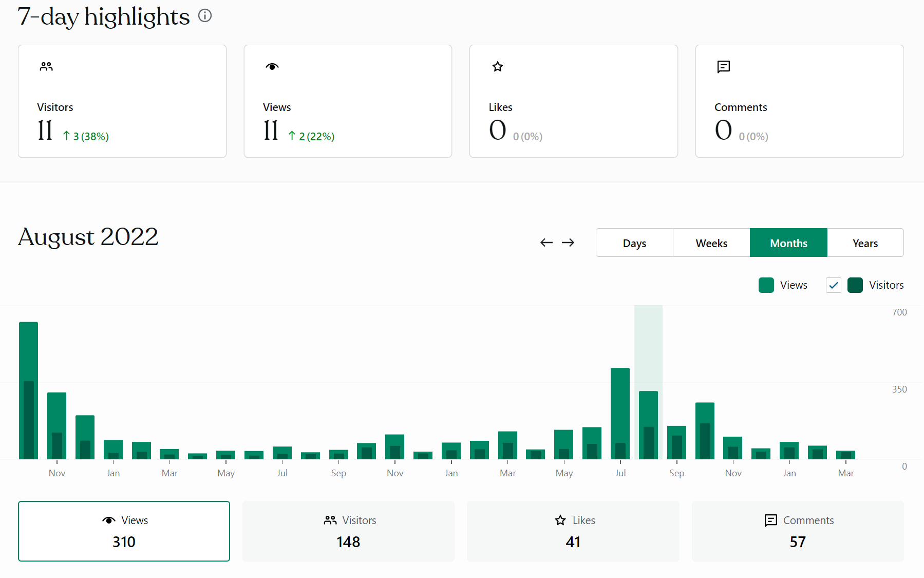Select the Views 310 stat tab
The width and height of the screenshot is (924, 578).
(x=124, y=531)
